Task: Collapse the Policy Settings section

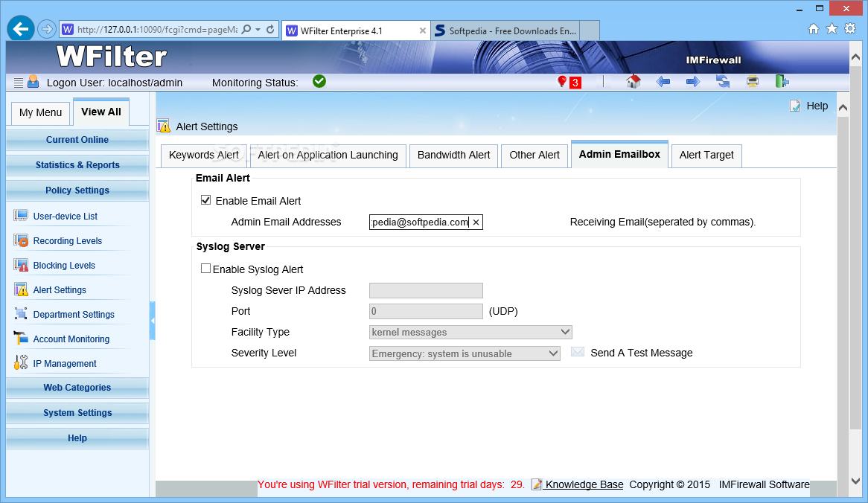Action: point(77,190)
